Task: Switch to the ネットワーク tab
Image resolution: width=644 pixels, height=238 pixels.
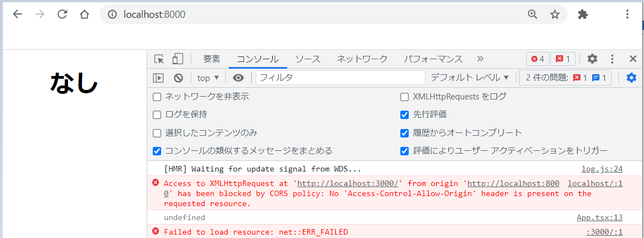Action: pos(362,59)
